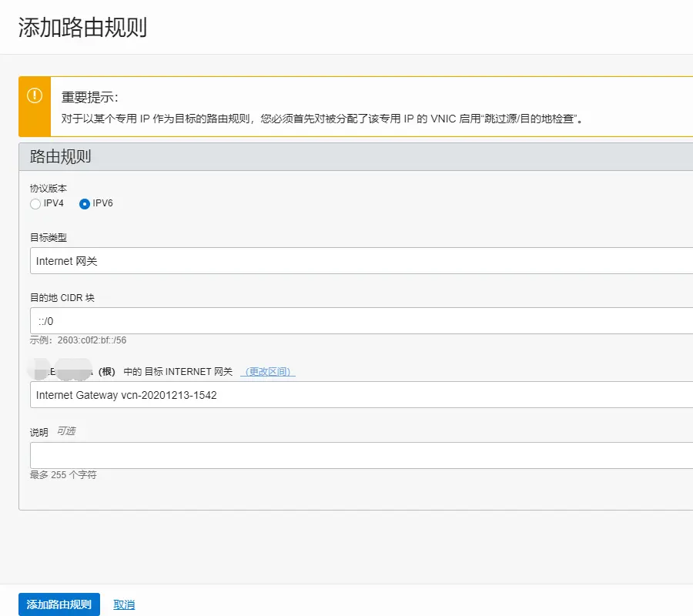Expand the Internet Gateway vcn-20201213-1542 dropdown
This screenshot has height=616, width=693.
tap(360, 395)
